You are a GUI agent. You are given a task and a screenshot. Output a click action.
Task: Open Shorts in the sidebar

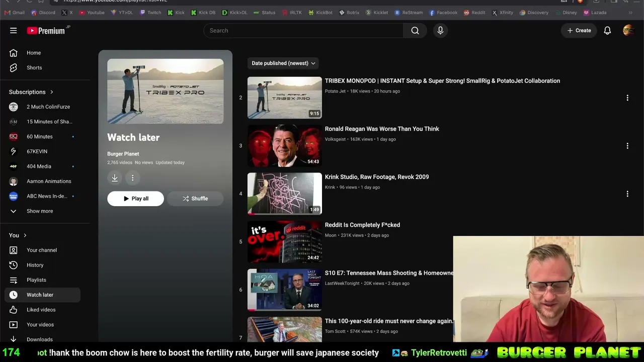43,68
